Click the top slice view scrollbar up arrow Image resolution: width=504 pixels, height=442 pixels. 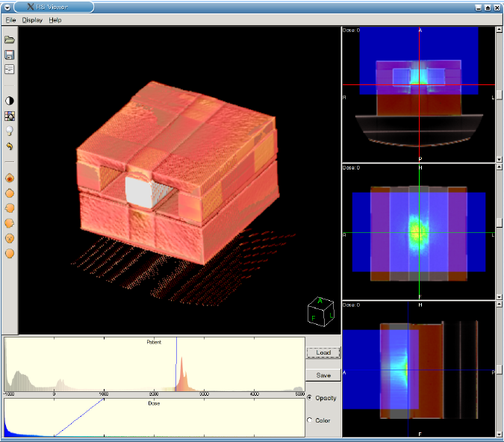pyautogui.click(x=499, y=31)
